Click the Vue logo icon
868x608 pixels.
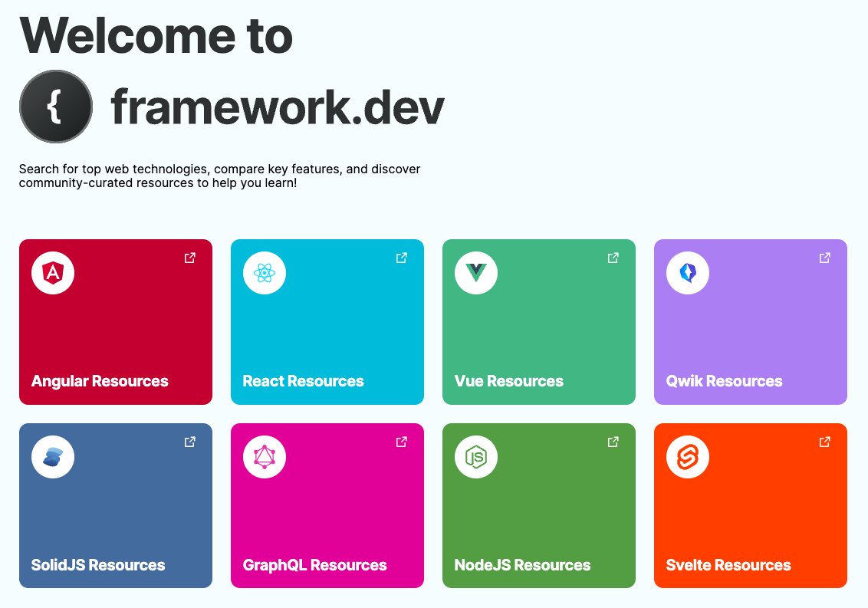(476, 273)
